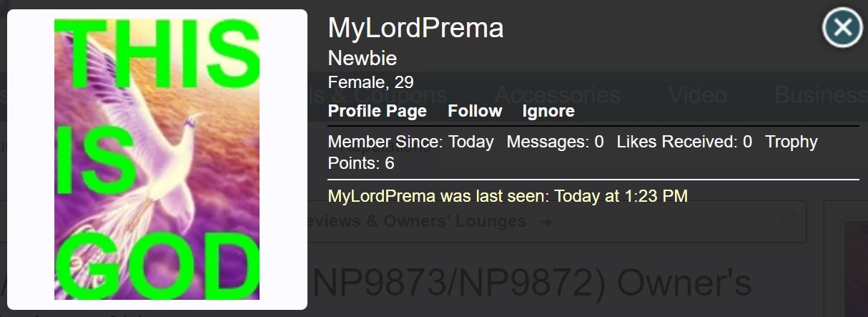Viewport: 868px width, 317px height.
Task: Click the 'Member Since: Today' text
Action: coord(410,142)
